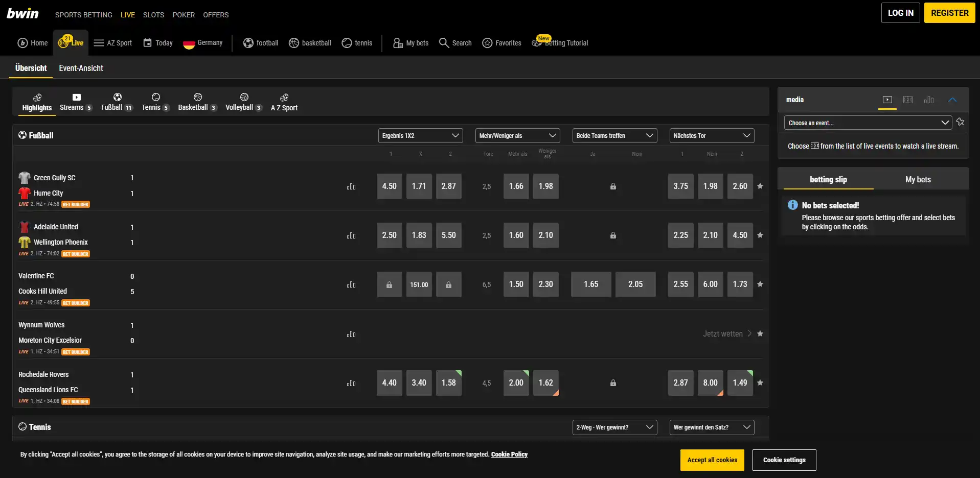Open the Search icon in navigation
Image resolution: width=980 pixels, height=478 pixels.
[444, 43]
